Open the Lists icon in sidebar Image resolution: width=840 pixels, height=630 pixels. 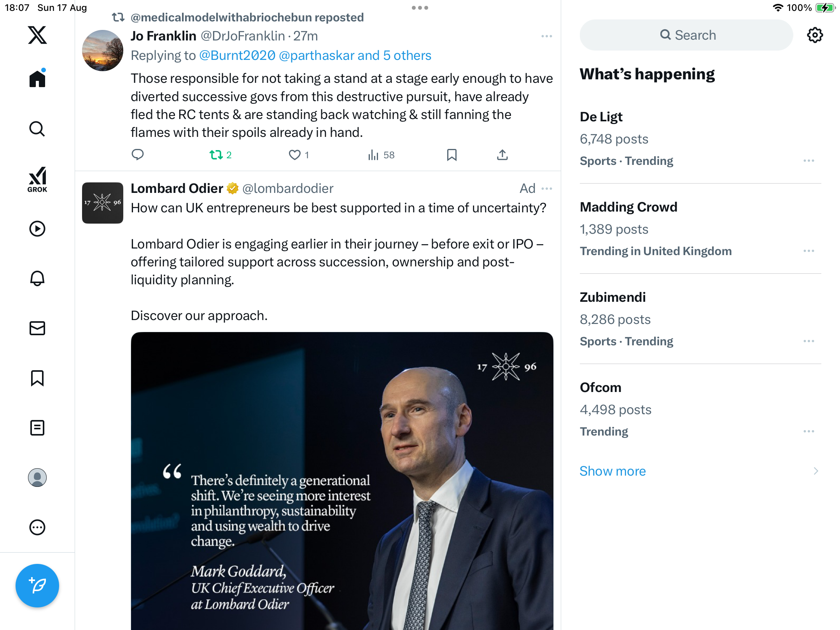37,428
